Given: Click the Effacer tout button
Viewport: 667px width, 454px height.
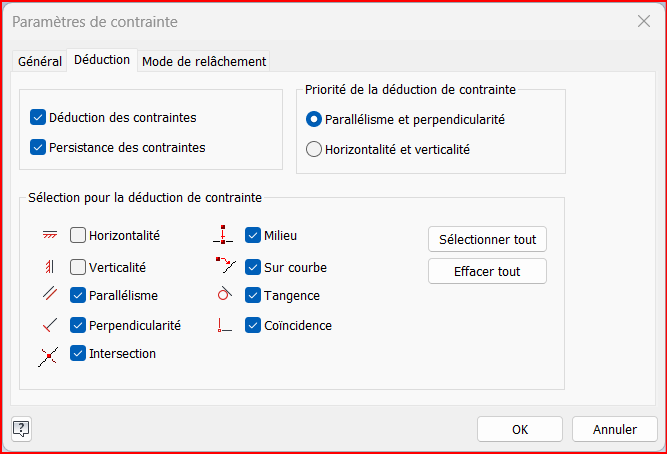Looking at the screenshot, I should point(487,271).
